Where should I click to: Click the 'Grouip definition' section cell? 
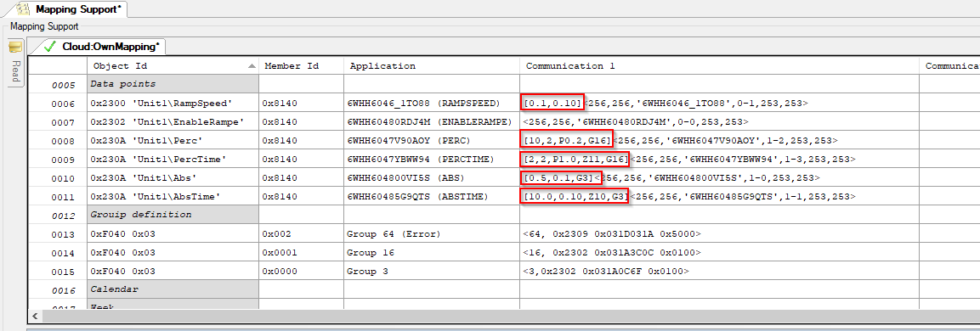[x=173, y=215]
